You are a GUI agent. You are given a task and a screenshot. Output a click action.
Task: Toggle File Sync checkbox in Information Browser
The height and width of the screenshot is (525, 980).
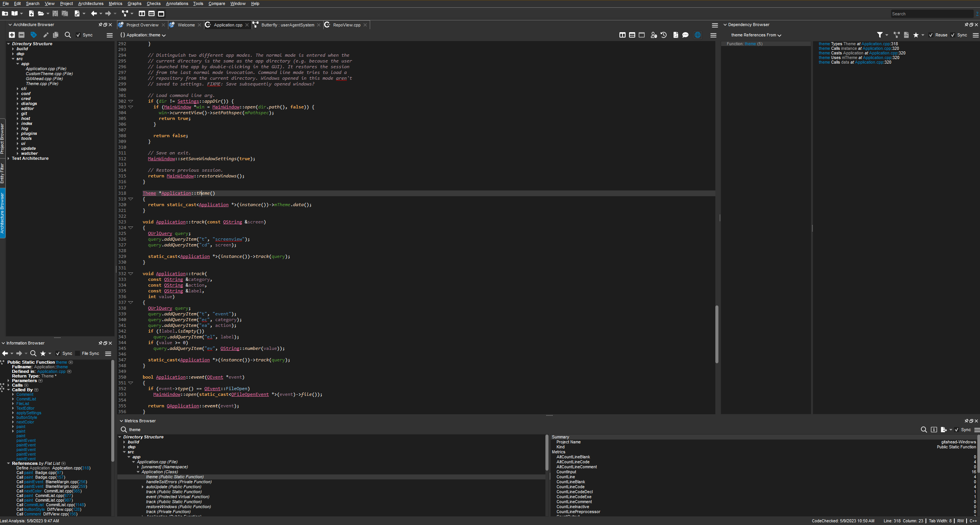tap(77, 354)
